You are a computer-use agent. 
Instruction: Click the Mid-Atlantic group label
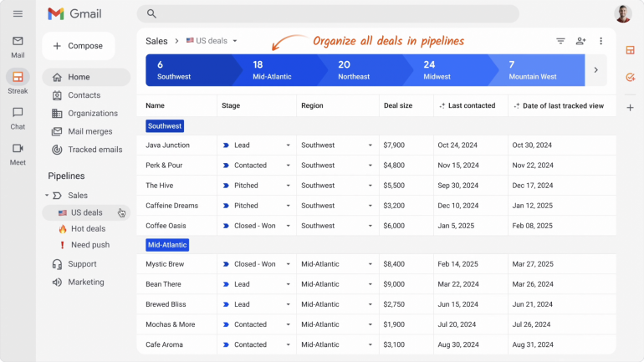coord(167,245)
